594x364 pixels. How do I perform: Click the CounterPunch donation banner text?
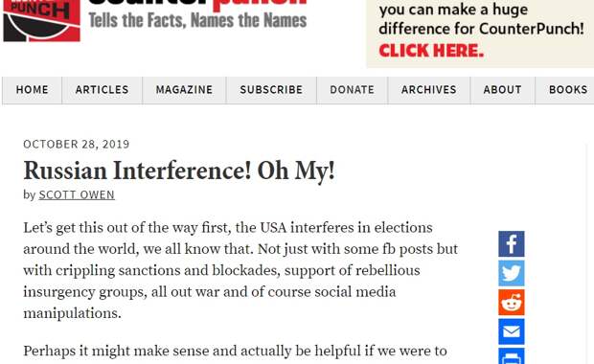tap(481, 19)
